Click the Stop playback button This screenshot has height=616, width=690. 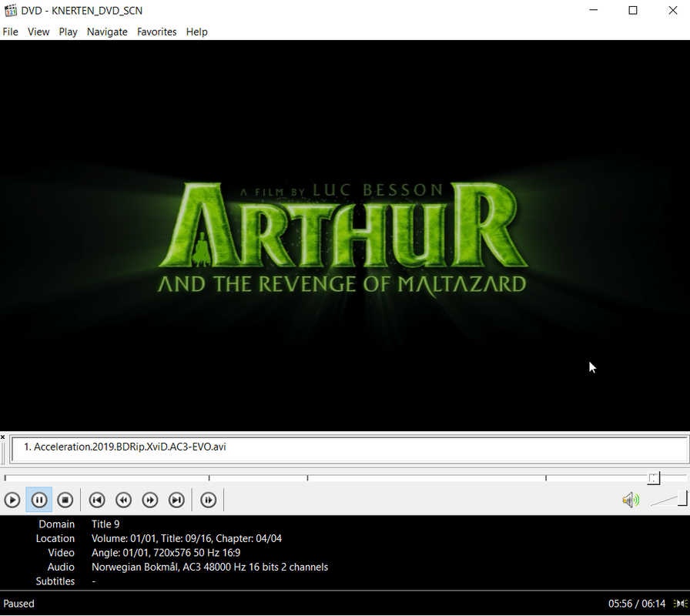pos(65,500)
